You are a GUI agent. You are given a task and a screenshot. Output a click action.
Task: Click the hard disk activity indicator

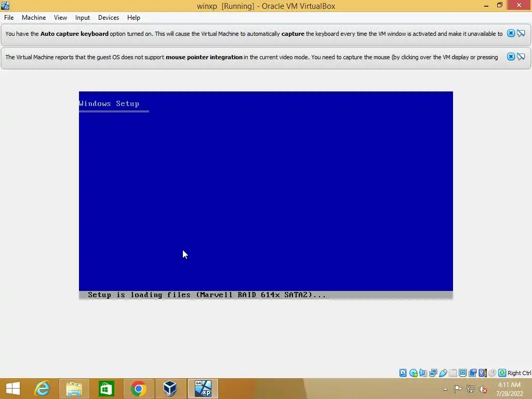(403, 373)
